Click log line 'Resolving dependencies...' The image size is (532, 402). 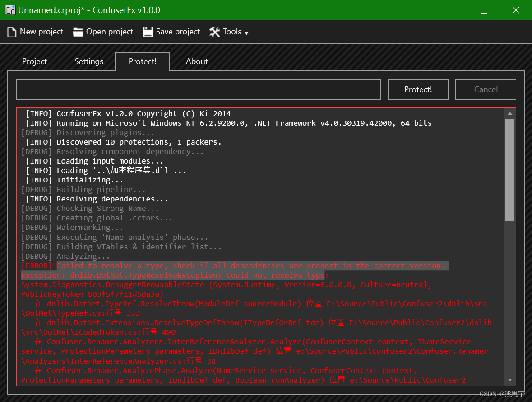click(x=97, y=199)
